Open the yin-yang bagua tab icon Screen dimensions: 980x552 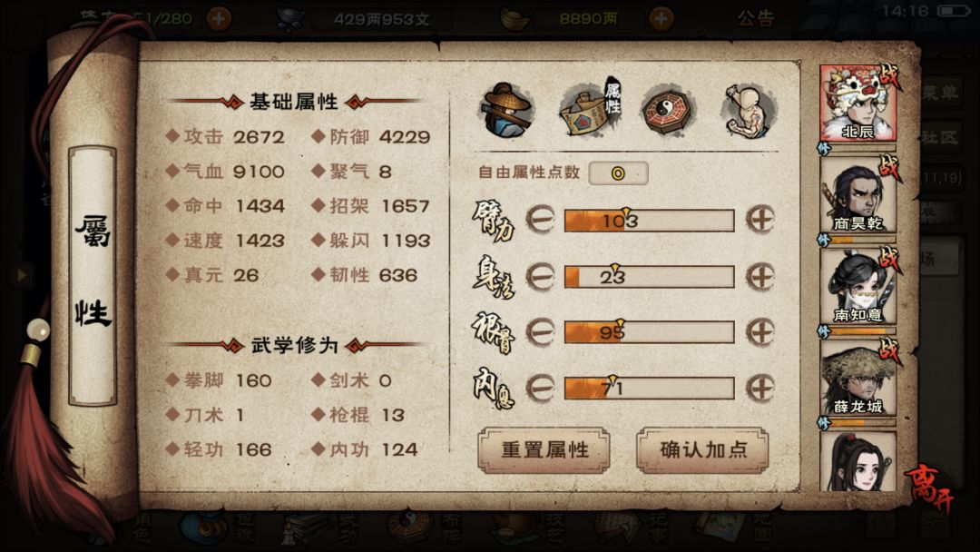668,110
